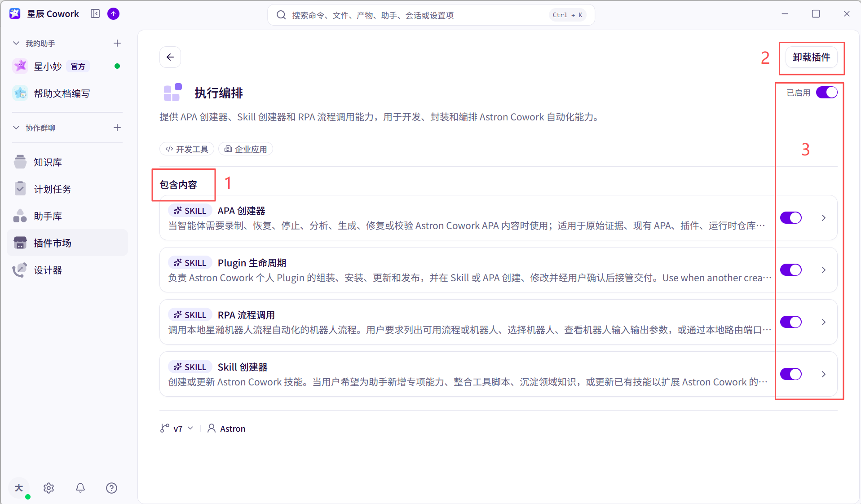Open the settings gear icon

[49, 488]
